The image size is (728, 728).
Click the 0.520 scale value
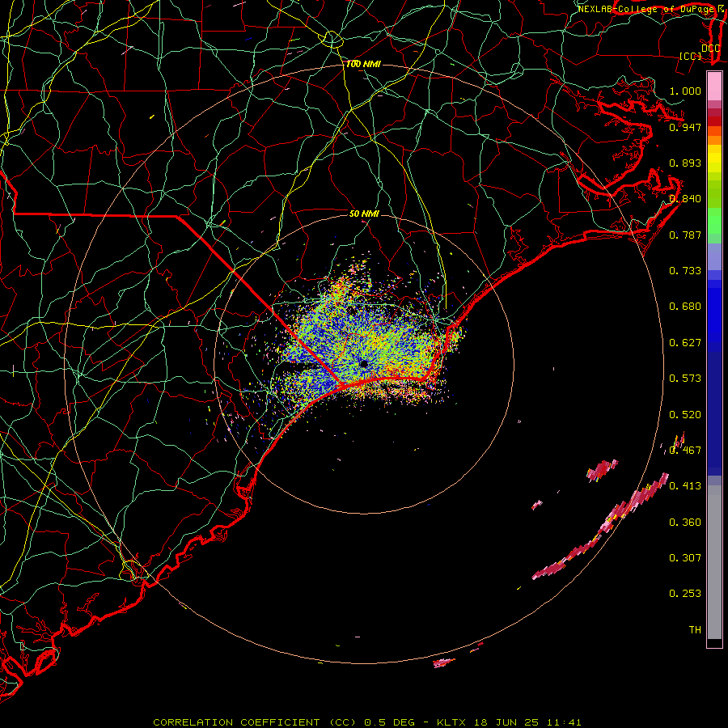pos(685,415)
